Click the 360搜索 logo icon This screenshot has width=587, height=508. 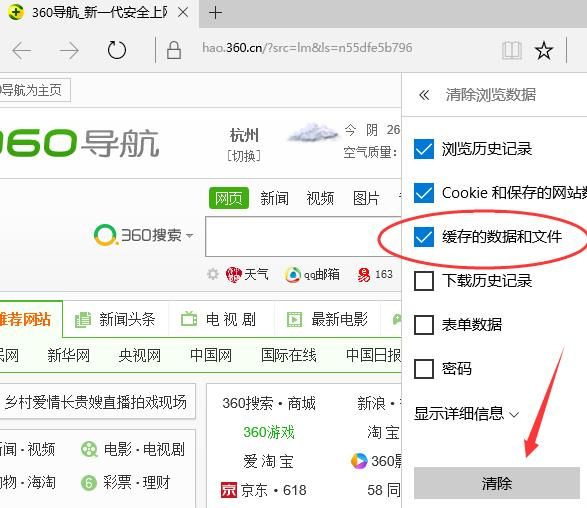click(x=105, y=235)
